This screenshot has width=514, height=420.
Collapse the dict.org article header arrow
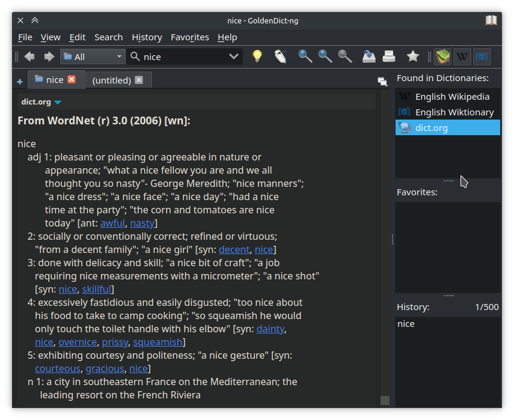(58, 103)
